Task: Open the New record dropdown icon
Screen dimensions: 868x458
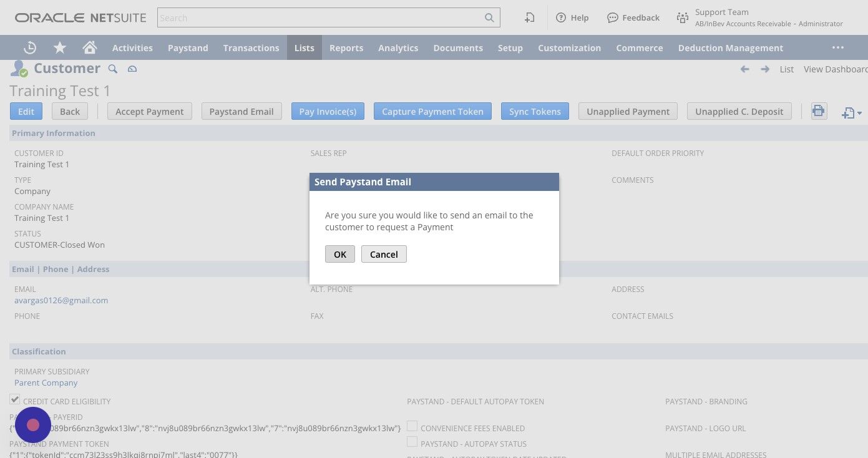Action: pyautogui.click(x=852, y=113)
